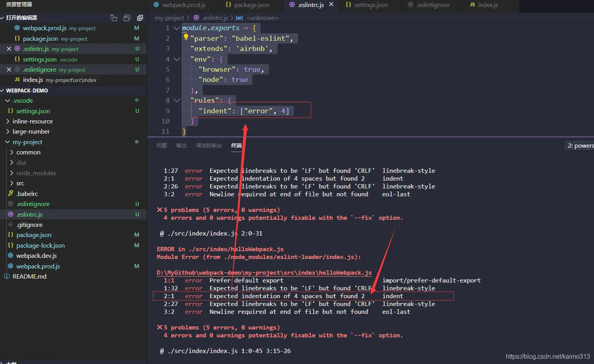Open .eslintrc.js in the my-project tree
Image resolution: width=594 pixels, height=364 pixels.
pyautogui.click(x=73, y=214)
